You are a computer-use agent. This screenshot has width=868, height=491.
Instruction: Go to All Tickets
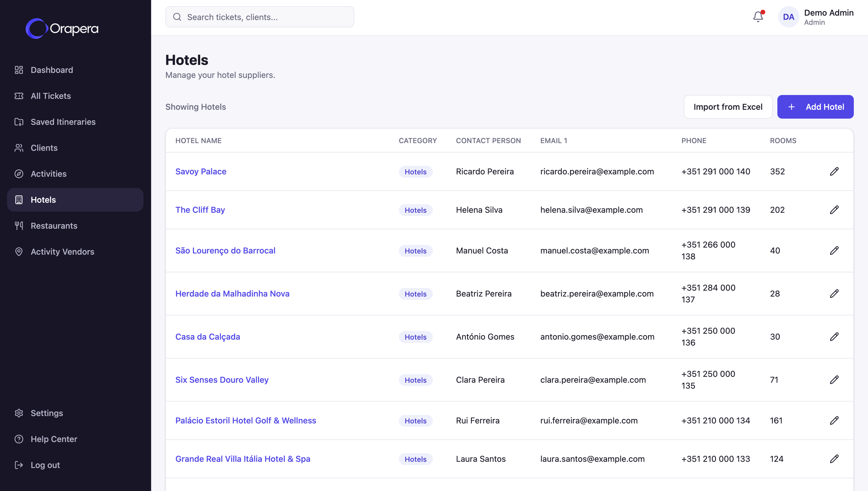point(75,96)
